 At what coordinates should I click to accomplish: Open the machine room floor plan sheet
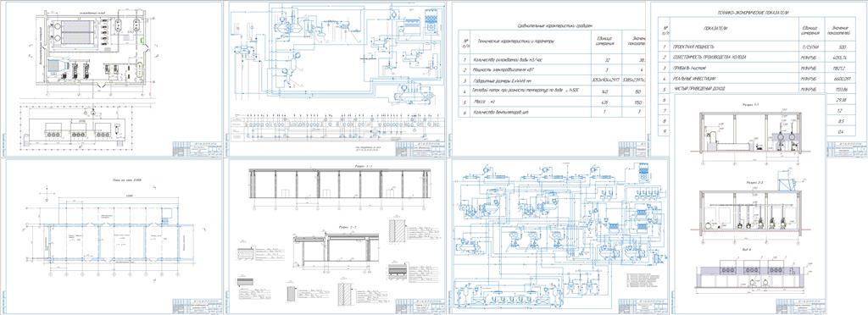(114, 79)
